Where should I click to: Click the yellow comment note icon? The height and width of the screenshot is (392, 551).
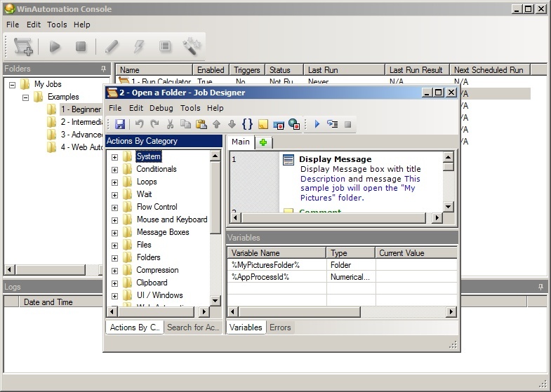coord(263,124)
